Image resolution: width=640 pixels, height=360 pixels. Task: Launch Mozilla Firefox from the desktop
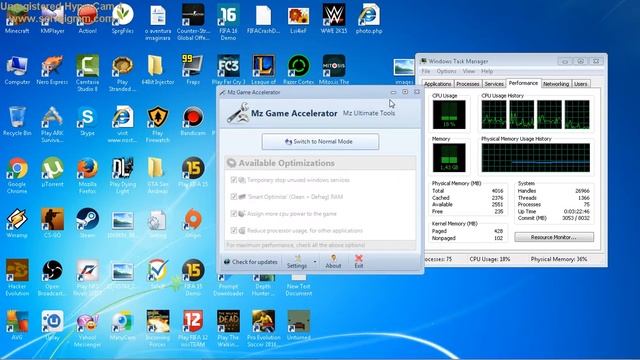87,176
